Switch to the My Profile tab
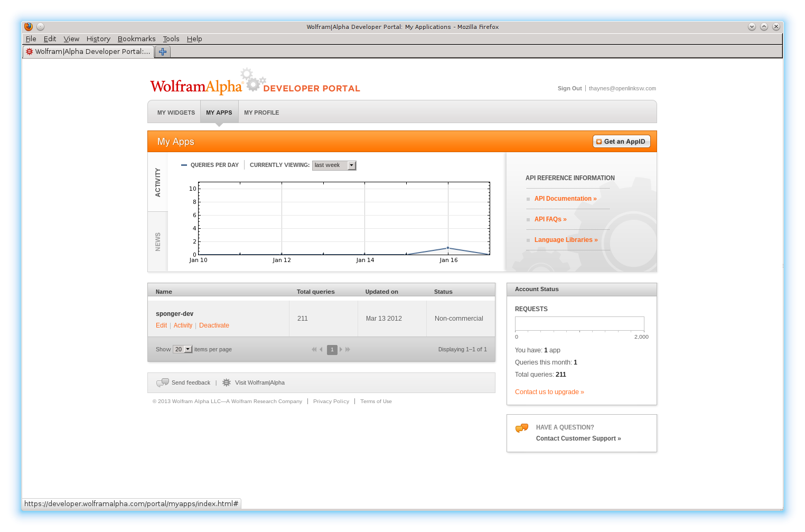 [x=261, y=113]
